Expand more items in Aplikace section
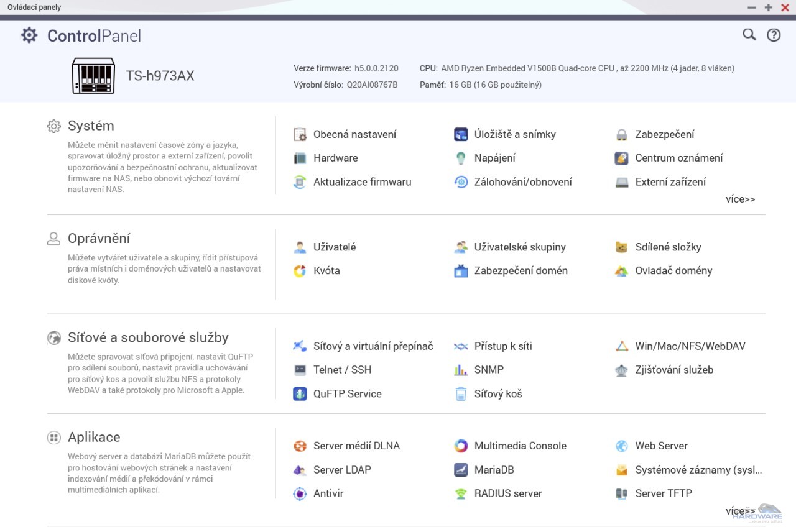796x532 pixels. click(x=740, y=511)
